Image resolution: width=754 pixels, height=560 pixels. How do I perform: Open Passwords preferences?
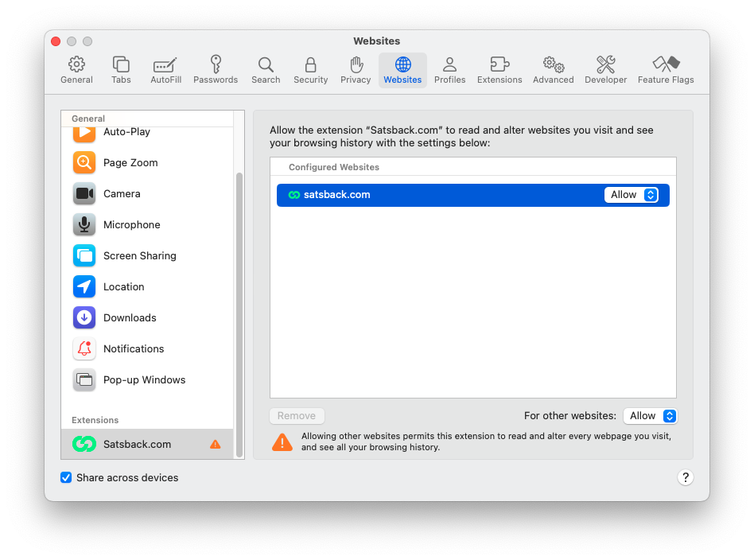click(216, 70)
